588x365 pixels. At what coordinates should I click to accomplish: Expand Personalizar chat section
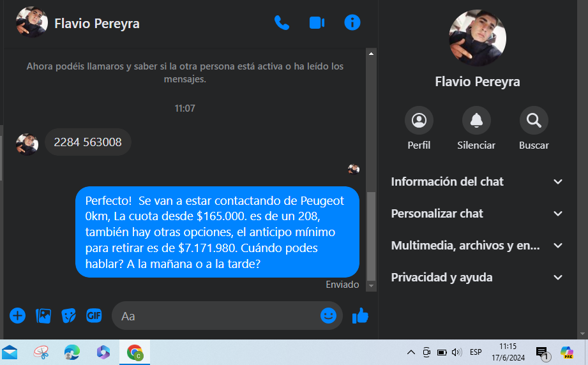[x=478, y=214]
